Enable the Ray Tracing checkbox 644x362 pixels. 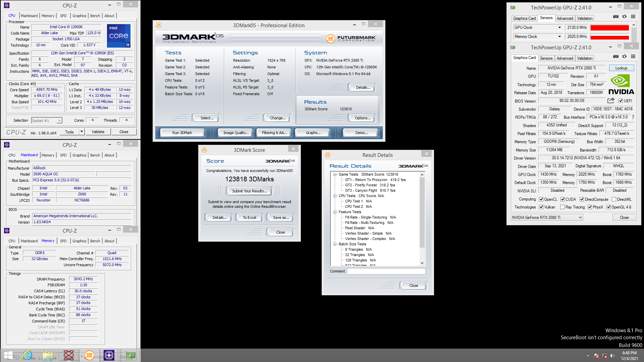click(562, 207)
